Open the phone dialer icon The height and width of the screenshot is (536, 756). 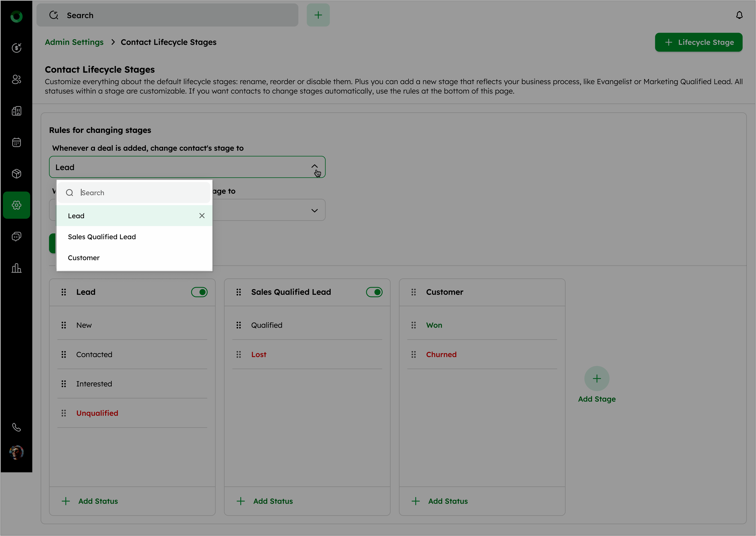(17, 427)
